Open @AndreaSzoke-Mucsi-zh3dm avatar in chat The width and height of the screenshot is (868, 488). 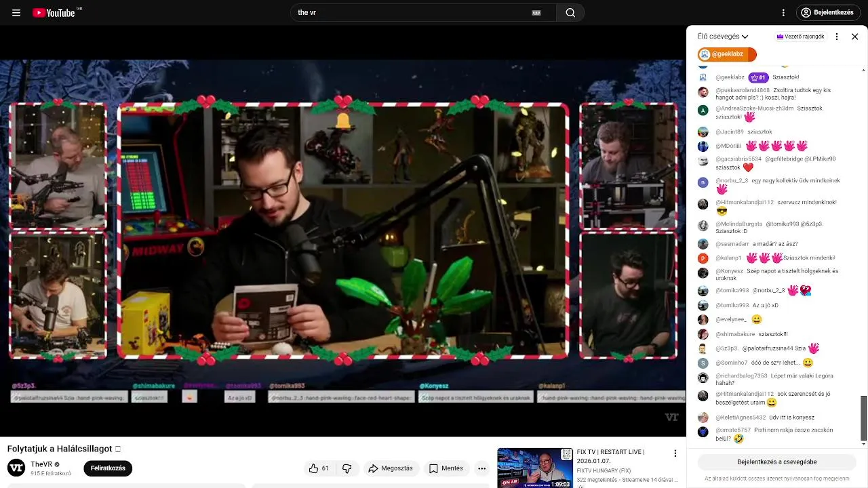tap(703, 110)
